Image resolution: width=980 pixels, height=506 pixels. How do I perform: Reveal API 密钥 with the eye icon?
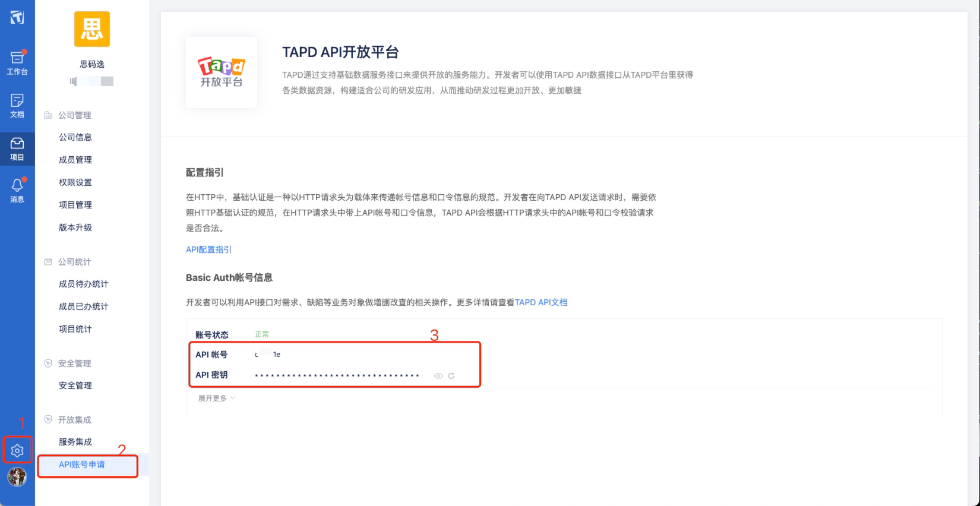point(438,376)
